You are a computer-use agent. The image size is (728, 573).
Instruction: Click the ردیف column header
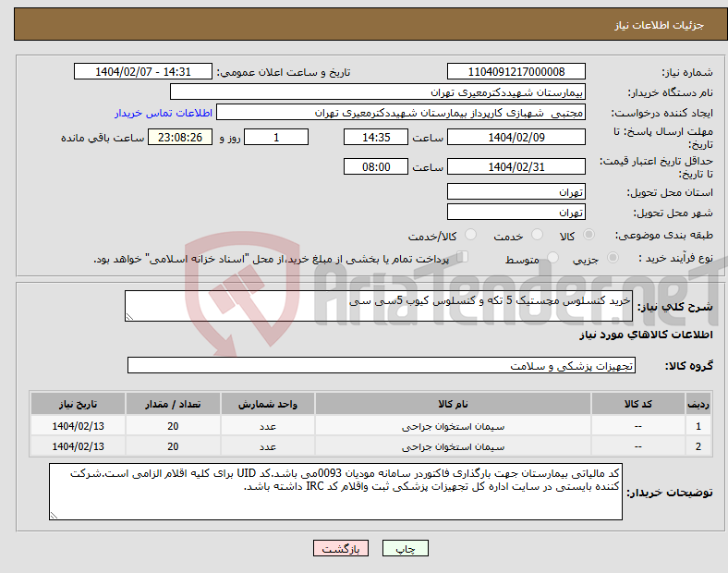click(x=698, y=404)
